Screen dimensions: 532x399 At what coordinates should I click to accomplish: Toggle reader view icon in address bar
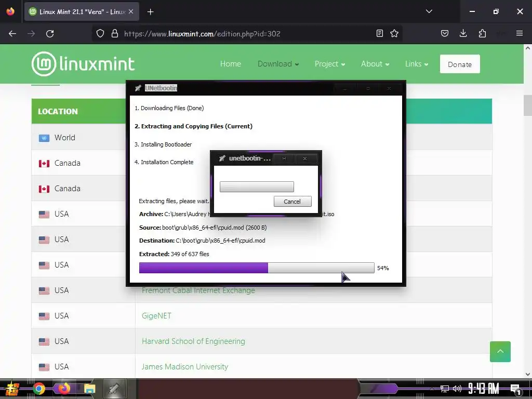click(380, 33)
